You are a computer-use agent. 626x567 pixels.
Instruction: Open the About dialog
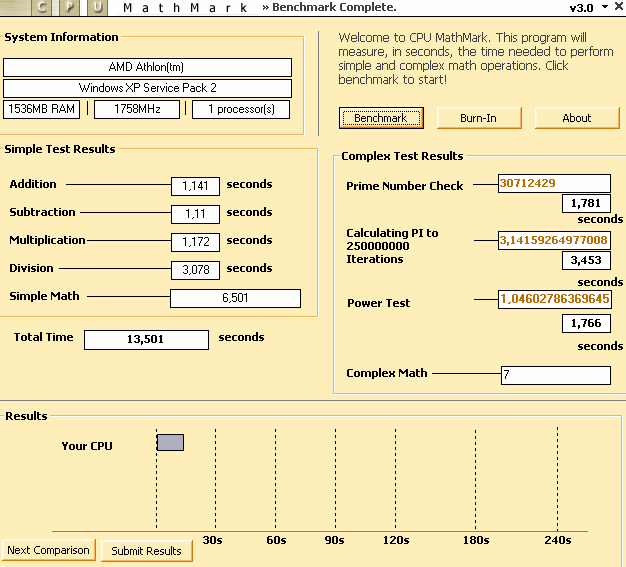point(576,118)
